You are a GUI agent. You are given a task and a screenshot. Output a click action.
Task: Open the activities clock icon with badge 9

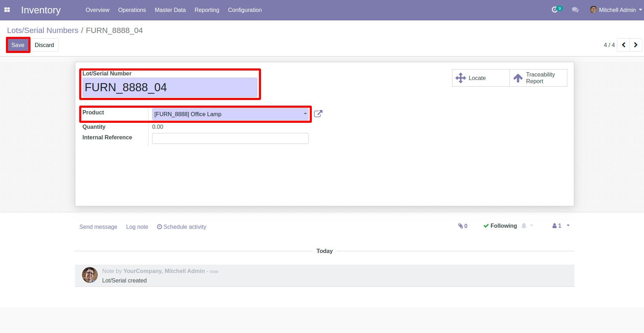tap(556, 9)
